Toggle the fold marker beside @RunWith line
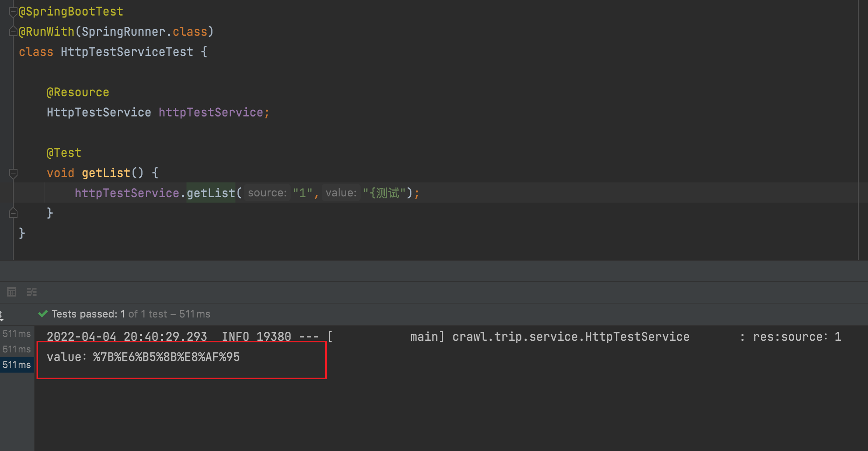 point(13,32)
